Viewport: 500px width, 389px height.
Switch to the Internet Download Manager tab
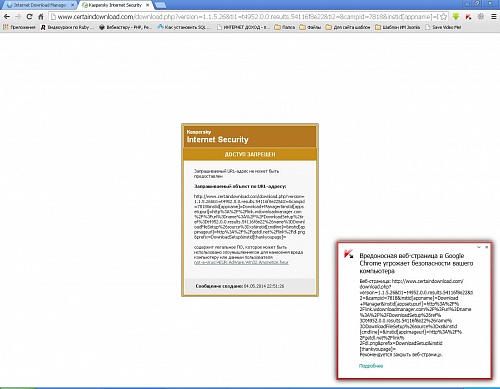(x=40, y=5)
